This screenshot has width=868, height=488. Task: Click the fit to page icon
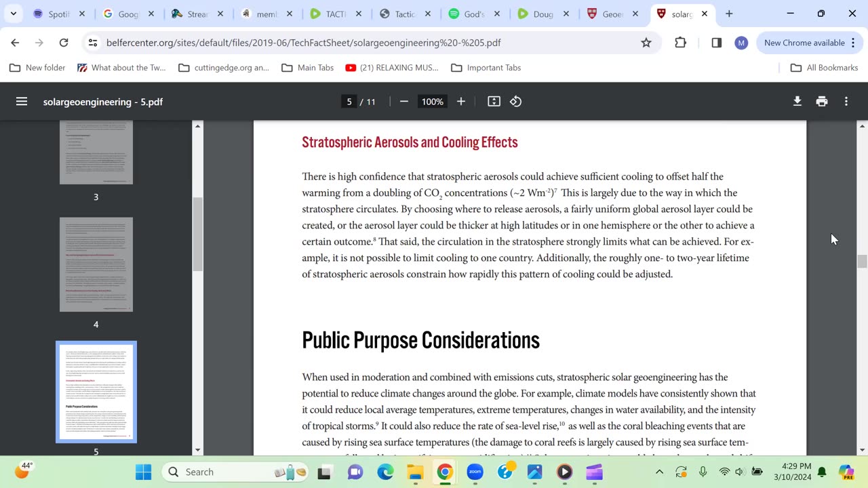click(x=494, y=102)
